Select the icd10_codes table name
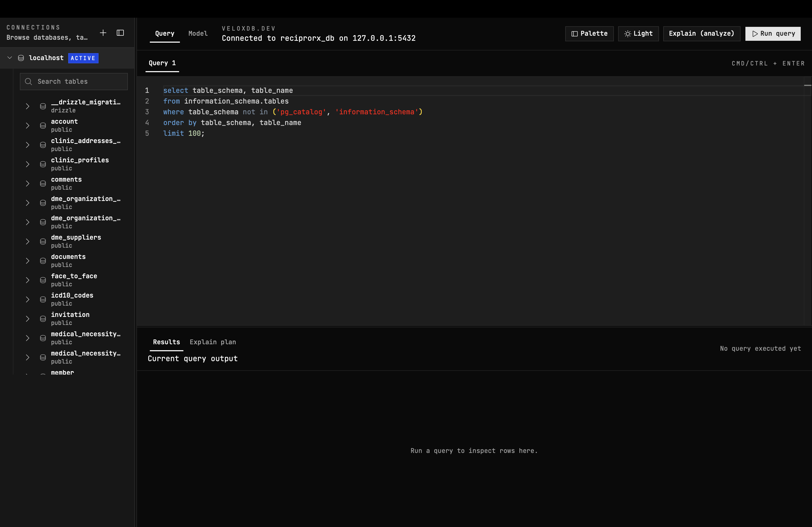This screenshot has height=527, width=812. pyautogui.click(x=72, y=295)
